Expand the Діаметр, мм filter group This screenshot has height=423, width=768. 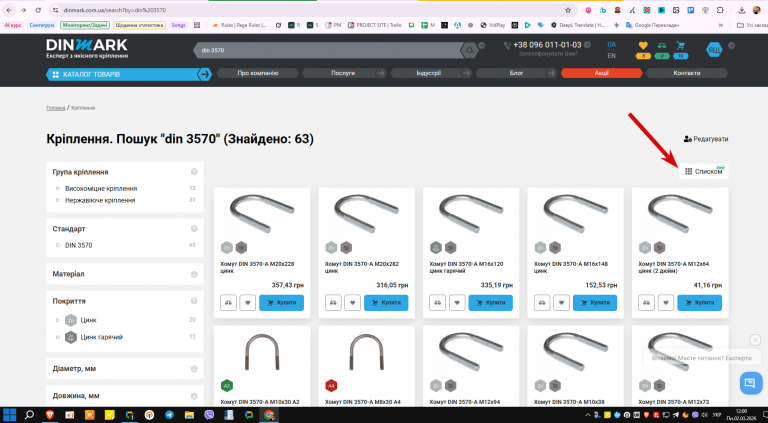[194, 369]
